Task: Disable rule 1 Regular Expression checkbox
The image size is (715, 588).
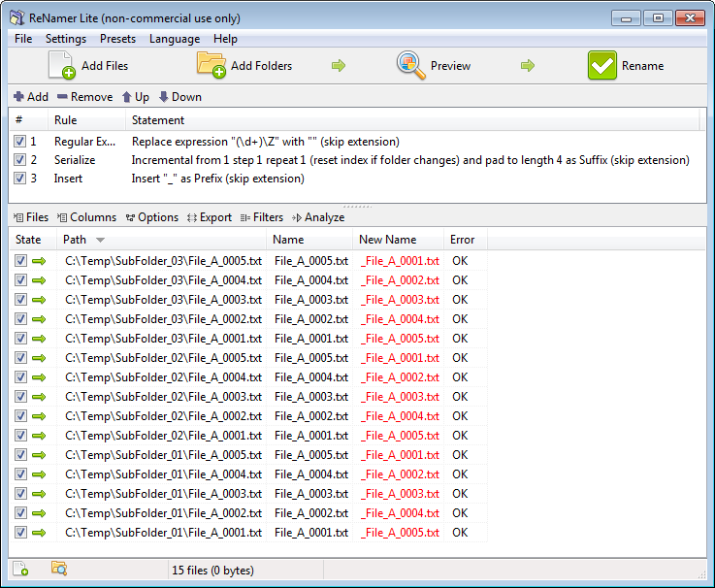Action: pos(19,142)
